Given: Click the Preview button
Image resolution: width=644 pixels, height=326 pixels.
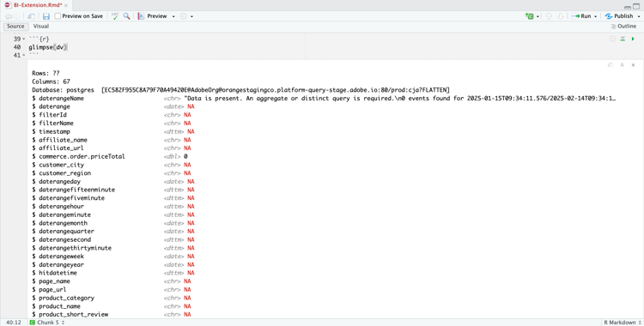Looking at the screenshot, I should (152, 16).
